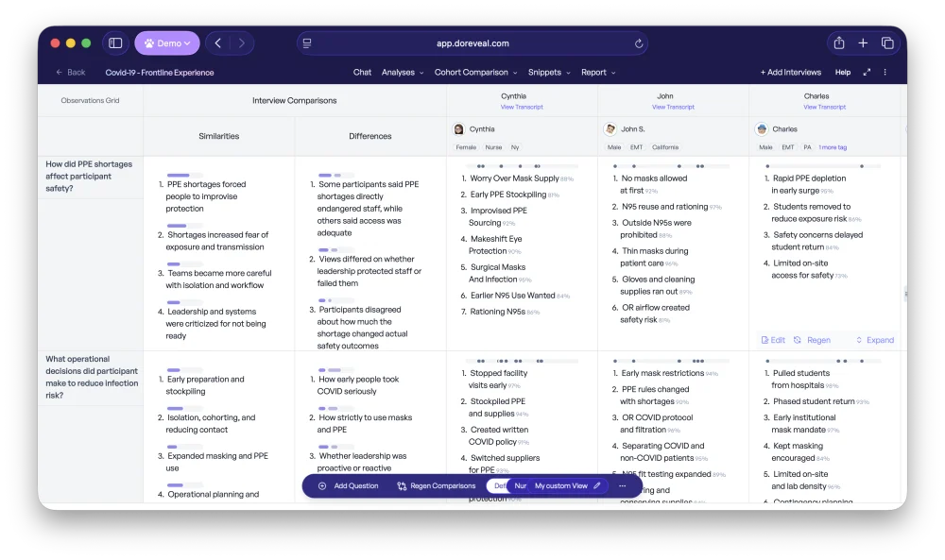Viewport: 945px width, 560px height.
Task: Select the 'What operational decisions' question row
Action: pos(92,377)
